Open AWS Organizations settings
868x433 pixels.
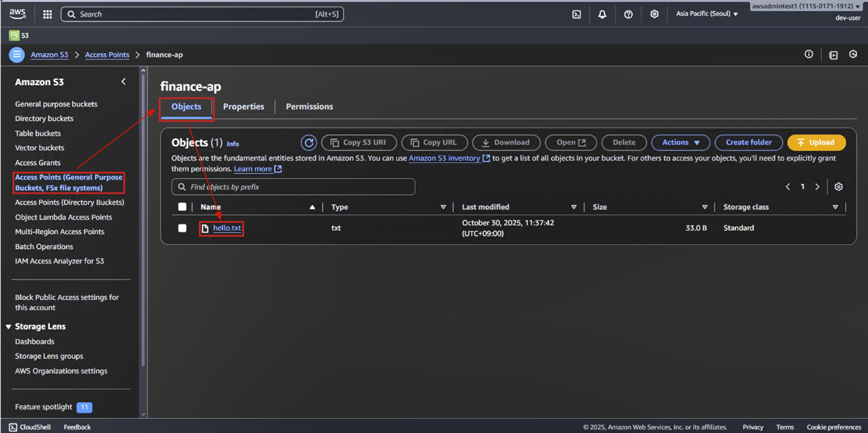pyautogui.click(x=61, y=371)
